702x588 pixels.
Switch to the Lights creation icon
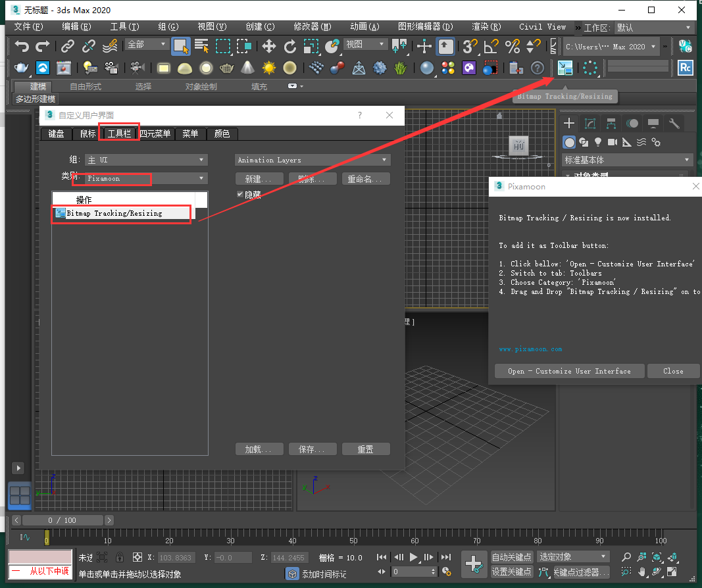coord(597,142)
